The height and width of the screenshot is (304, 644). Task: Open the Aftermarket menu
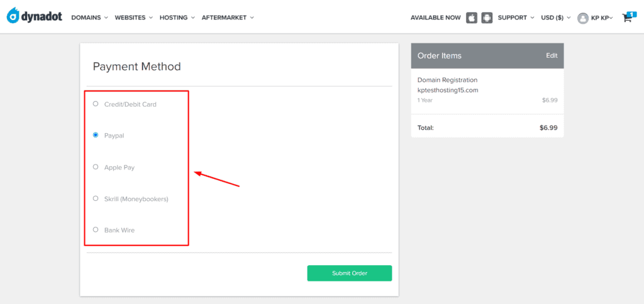click(x=228, y=18)
